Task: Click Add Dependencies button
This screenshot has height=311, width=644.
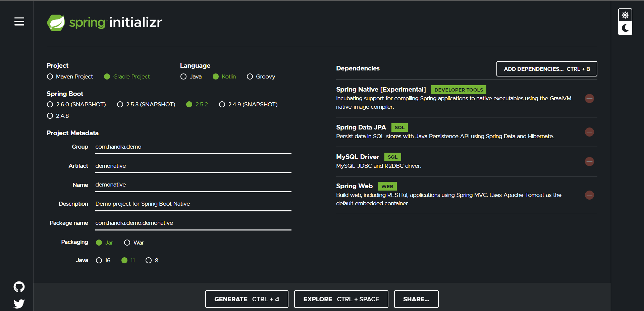Action: 547,69
